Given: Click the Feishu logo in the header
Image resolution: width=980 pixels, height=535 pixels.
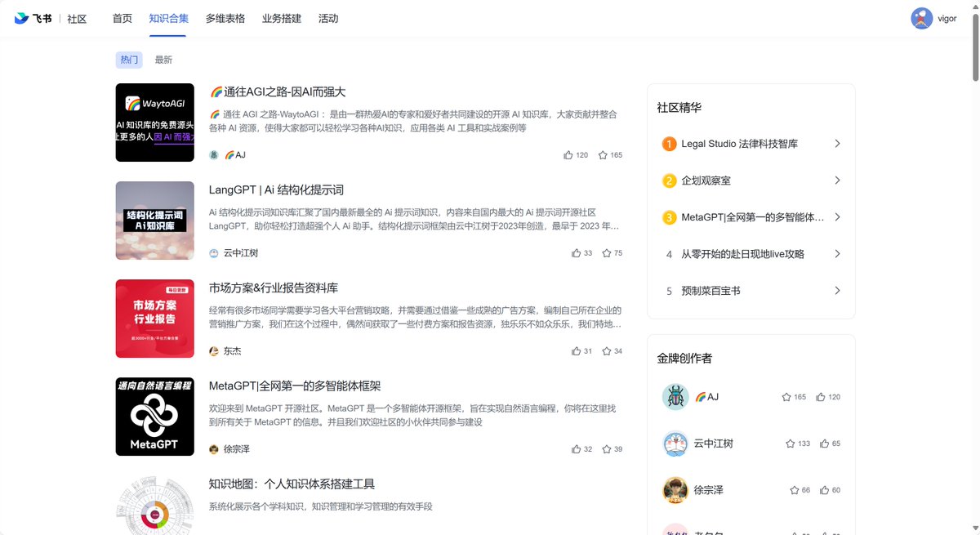Looking at the screenshot, I should (33, 18).
